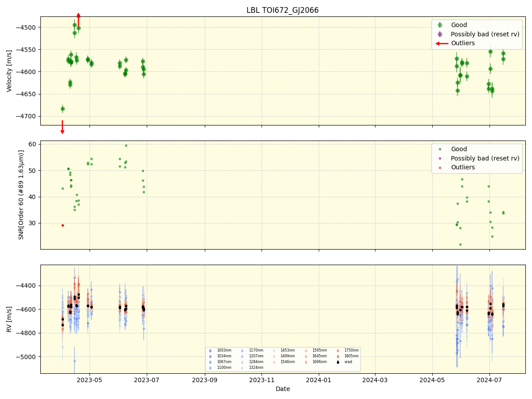
Task: Click the 2023-09 date tick label
Action: 205,379
